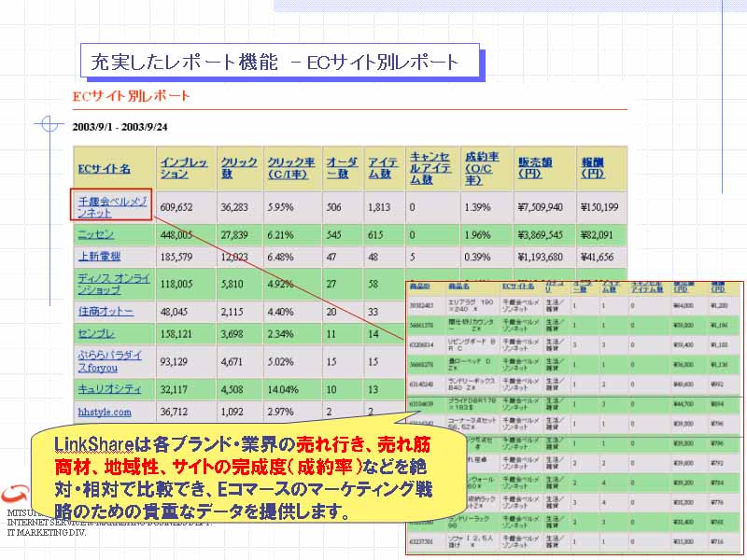Click the click rate 5.95%
This screenshot has height=560, width=747.
(280, 207)
